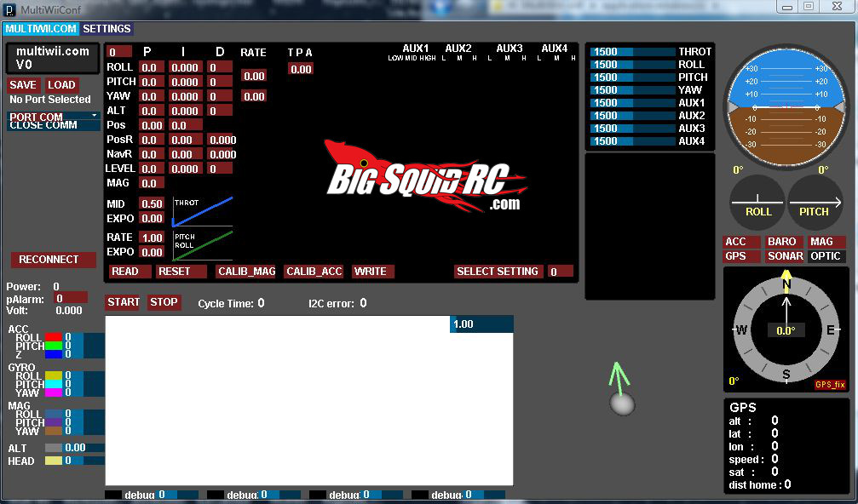Click the graph scale 1.00 slider
This screenshot has width=858, height=504.
click(481, 324)
